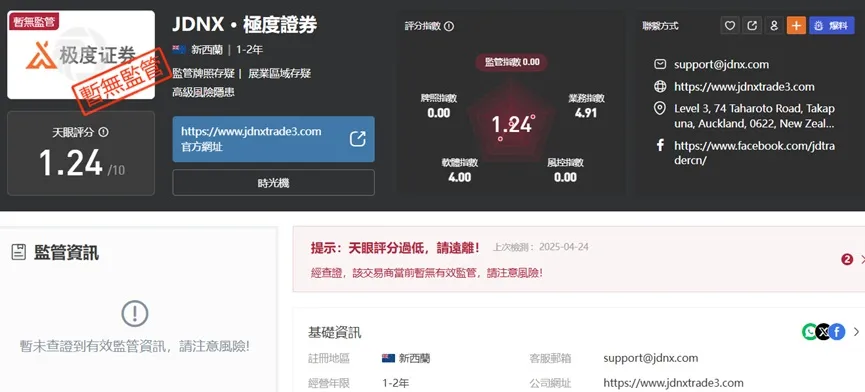Click the 監管資訊 document icon
Screen dimensions: 865x392
point(19,253)
